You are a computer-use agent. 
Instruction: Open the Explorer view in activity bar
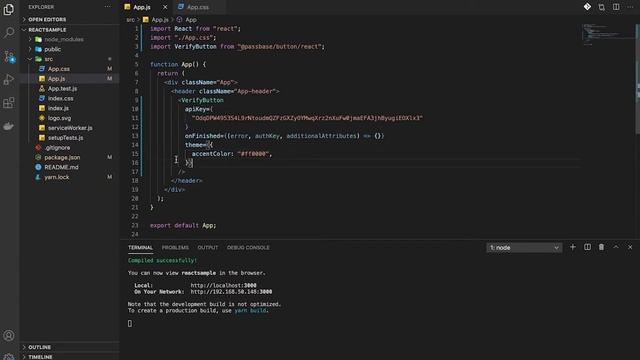[x=9, y=9]
